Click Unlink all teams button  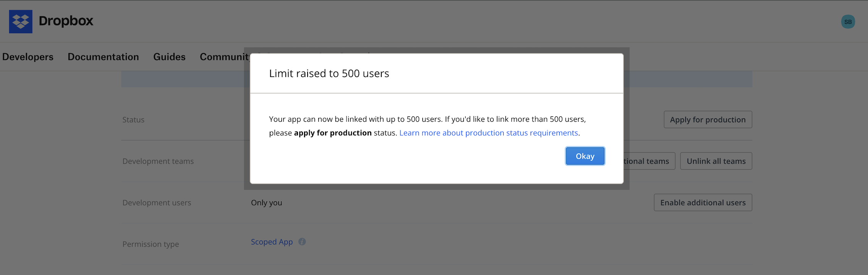[x=716, y=161]
